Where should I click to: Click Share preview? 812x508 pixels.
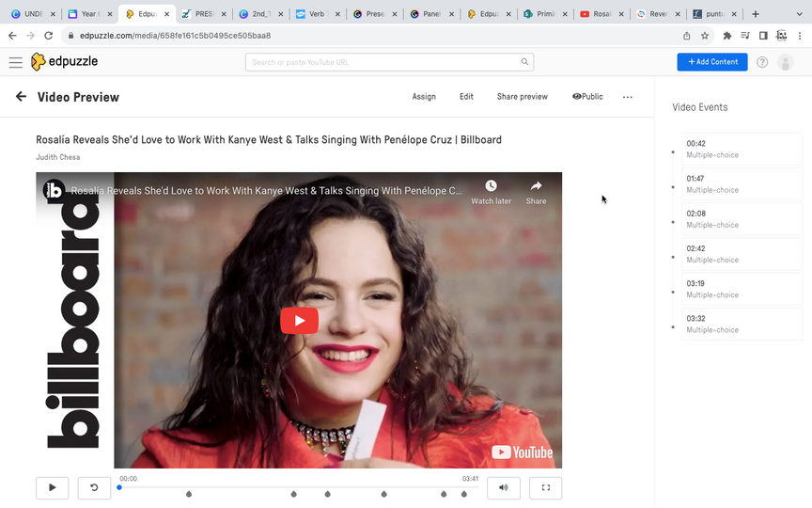click(x=522, y=96)
